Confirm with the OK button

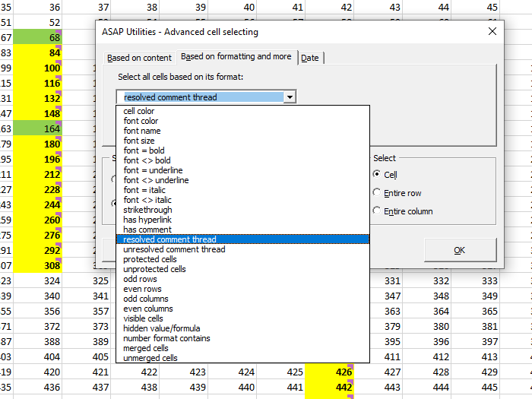(x=460, y=250)
